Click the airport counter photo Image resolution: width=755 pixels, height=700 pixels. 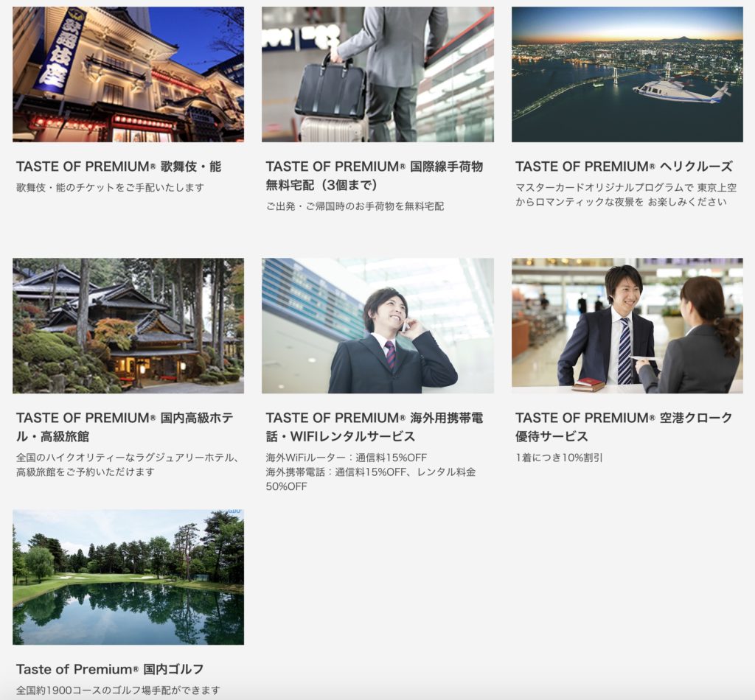point(627,326)
